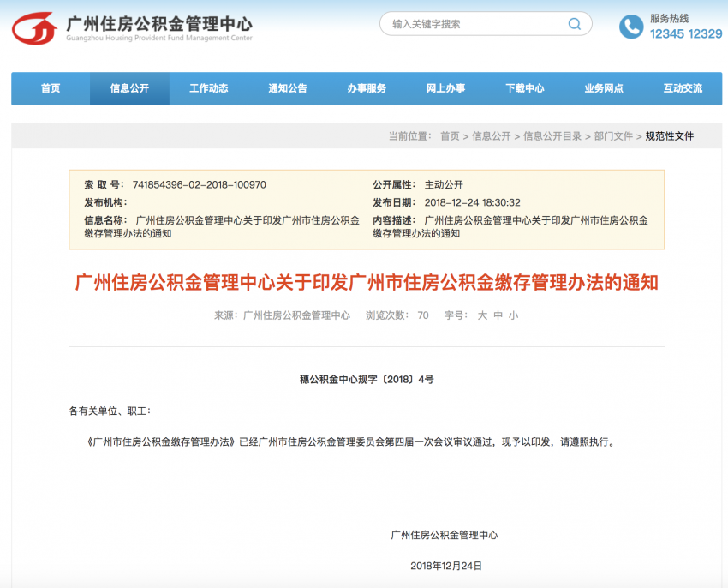
Task: Select the highlighted 信息公开 tab
Action: (128, 88)
